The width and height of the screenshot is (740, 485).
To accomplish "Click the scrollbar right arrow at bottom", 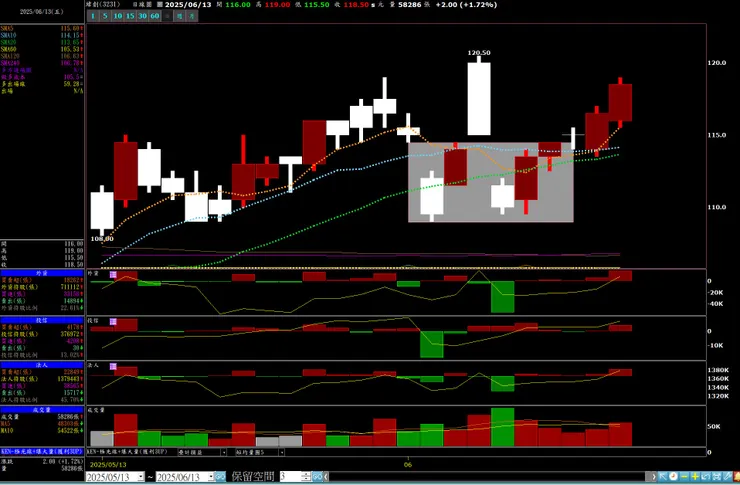I will [654, 477].
